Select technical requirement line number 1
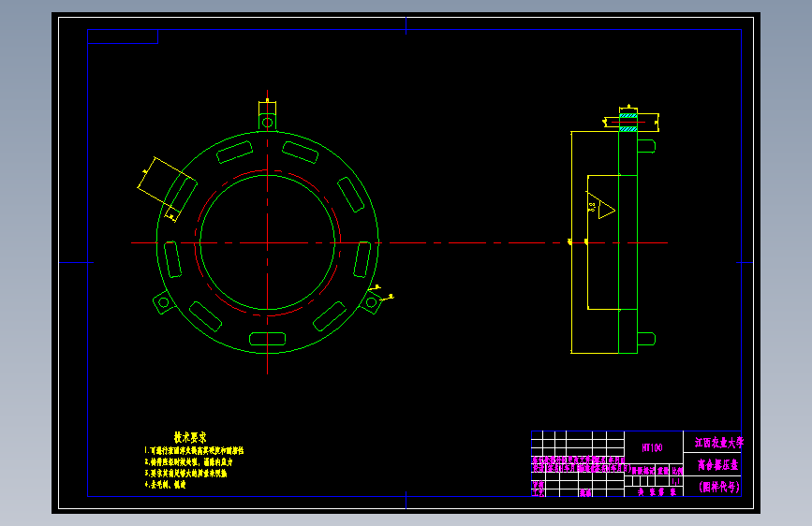Image resolution: width=812 pixels, height=526 pixels. tap(194, 451)
